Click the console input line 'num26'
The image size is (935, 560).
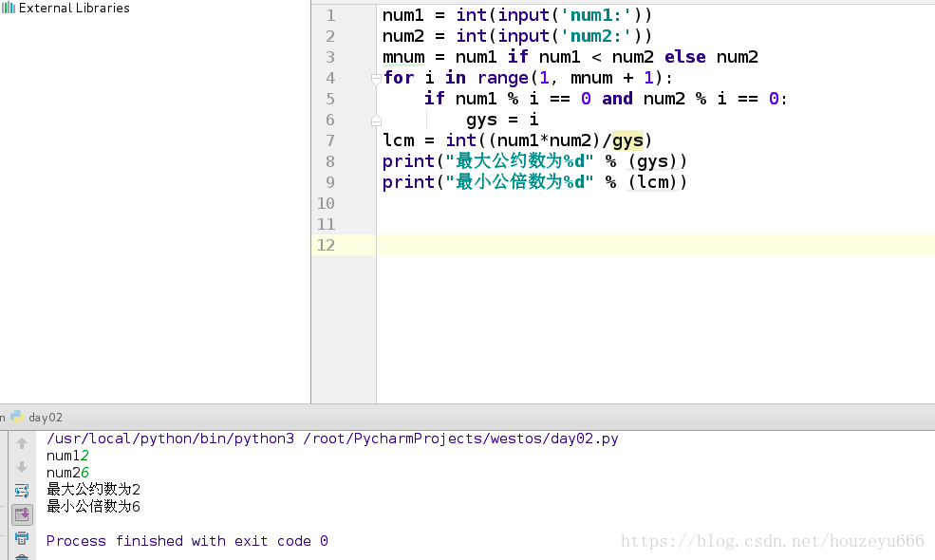click(68, 473)
